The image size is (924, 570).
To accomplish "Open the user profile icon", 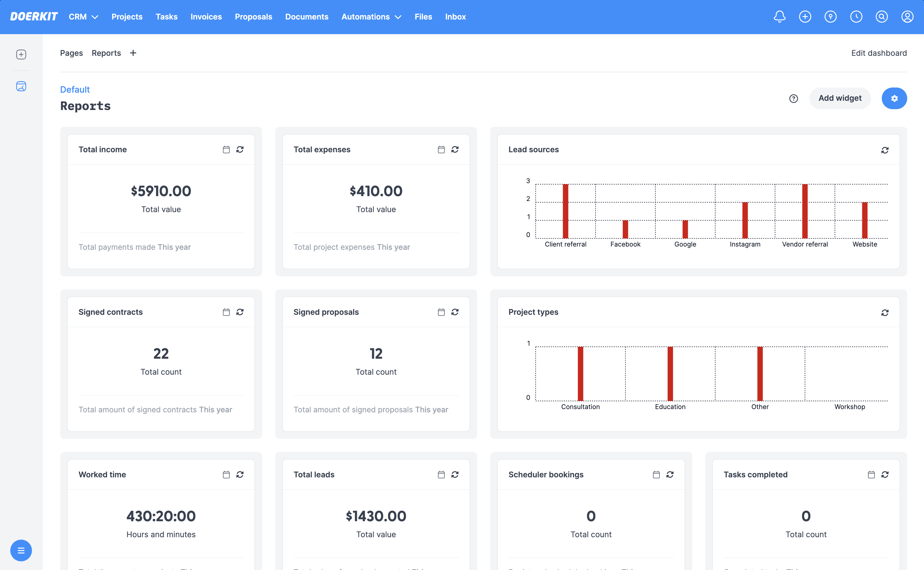I will tap(907, 17).
